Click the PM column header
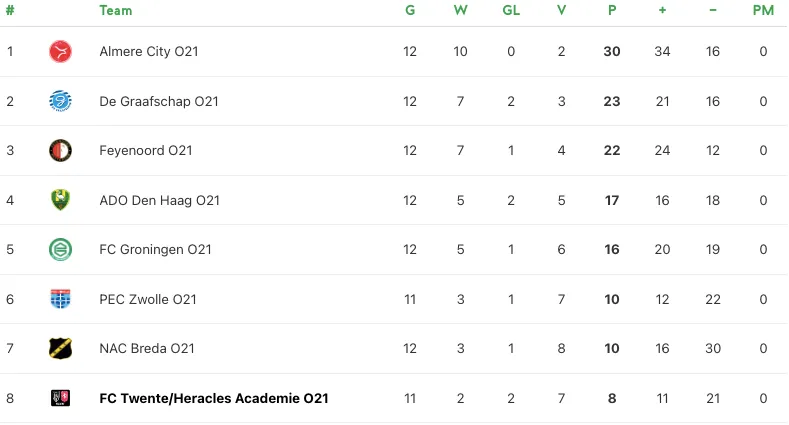 763,11
